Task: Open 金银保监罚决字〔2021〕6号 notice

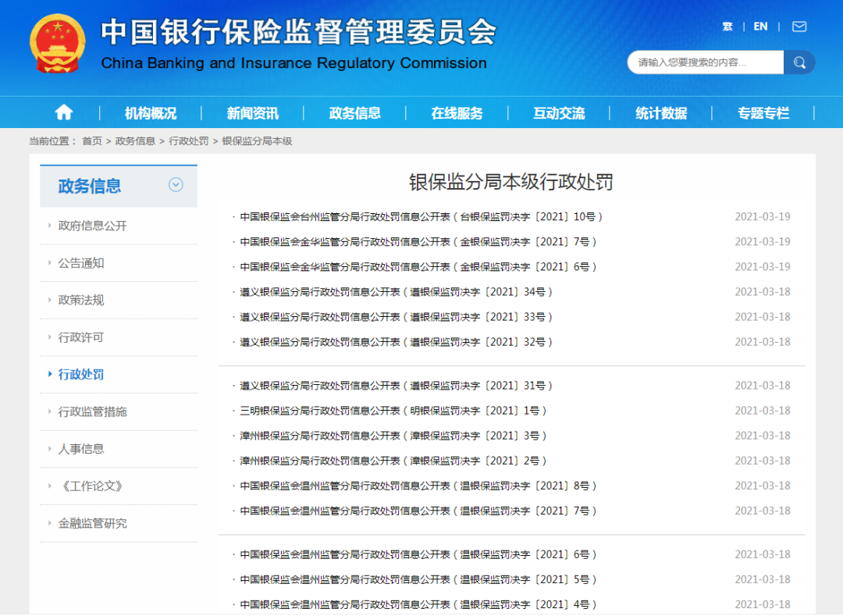Action: (418, 266)
